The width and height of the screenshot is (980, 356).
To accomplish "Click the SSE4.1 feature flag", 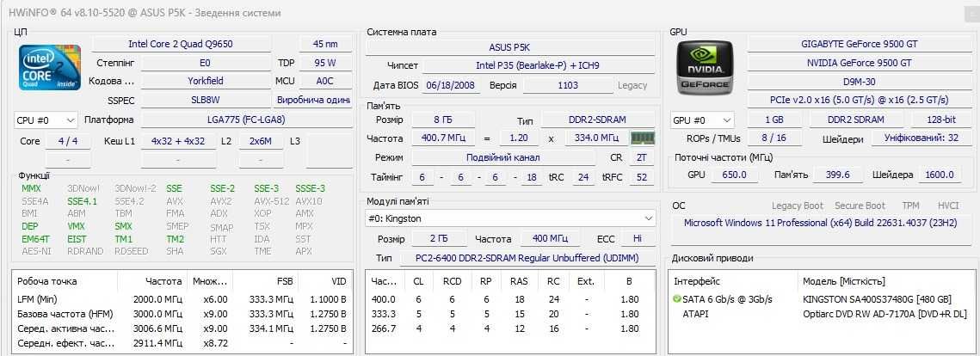I will [x=82, y=201].
